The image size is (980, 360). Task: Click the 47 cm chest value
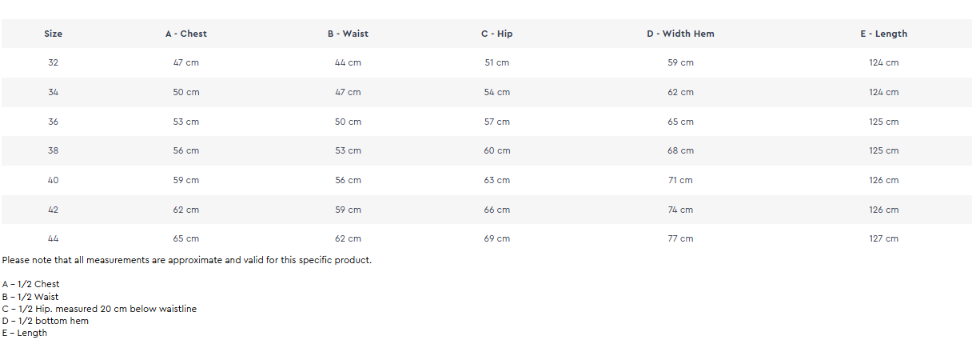(x=186, y=62)
